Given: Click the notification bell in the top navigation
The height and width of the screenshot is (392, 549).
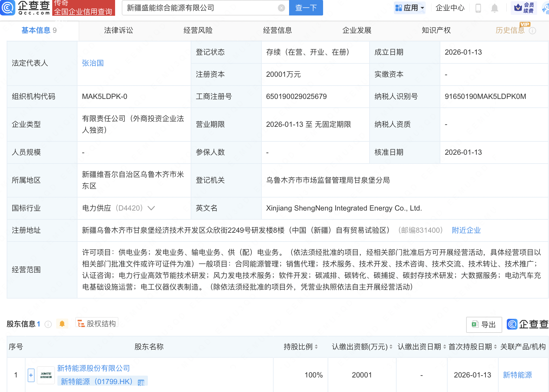Looking at the screenshot, I should [494, 8].
